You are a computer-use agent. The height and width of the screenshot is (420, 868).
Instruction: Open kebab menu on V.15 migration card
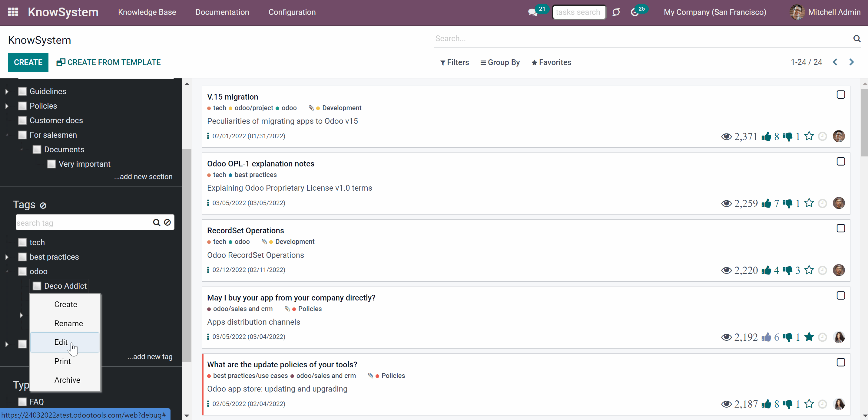click(208, 136)
